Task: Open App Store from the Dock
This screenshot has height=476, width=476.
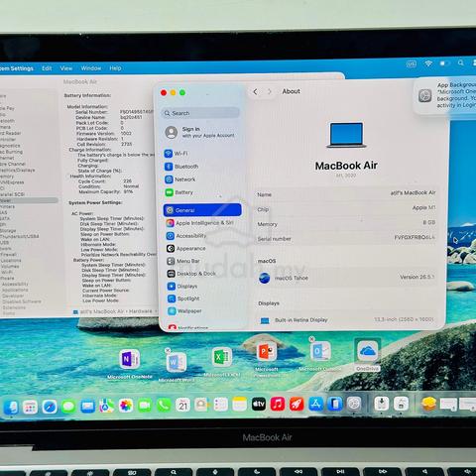Action: pyautogui.click(x=315, y=404)
